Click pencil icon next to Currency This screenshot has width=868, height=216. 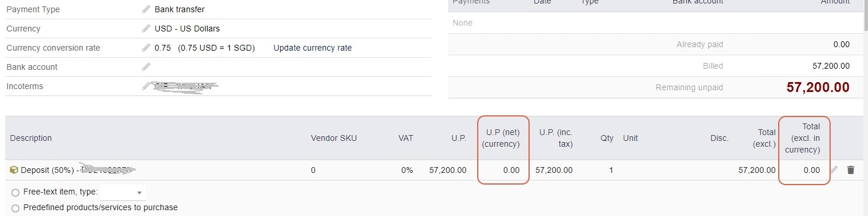click(146, 29)
